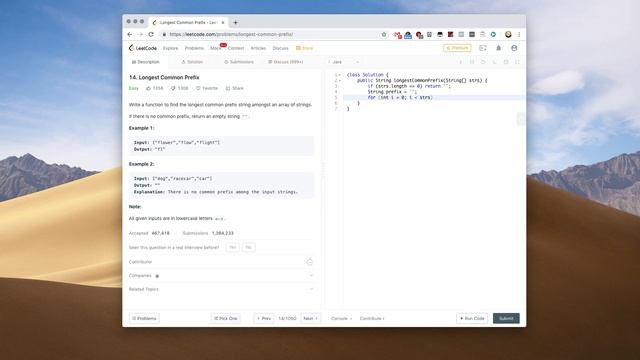This screenshot has width=640, height=360.
Task: Open the Discuss (999+) tab
Action: pos(286,62)
